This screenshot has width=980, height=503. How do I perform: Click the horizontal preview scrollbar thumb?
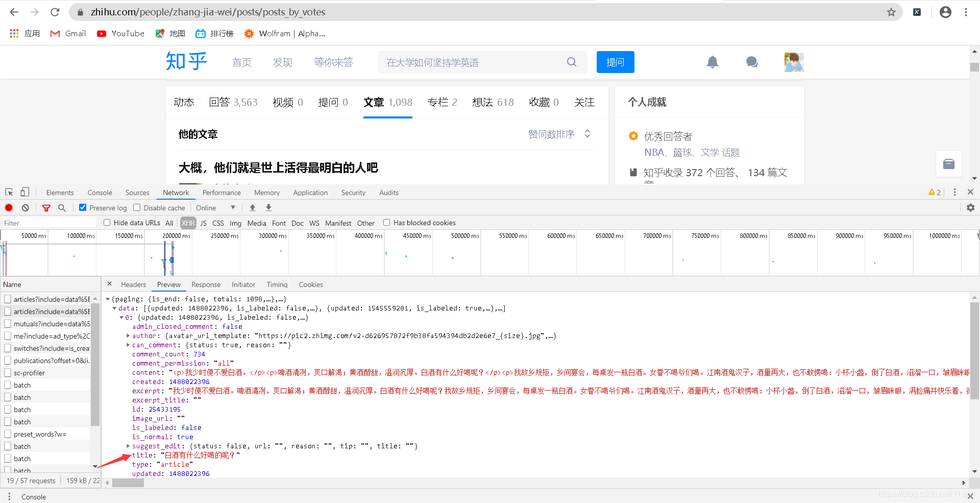(128, 483)
